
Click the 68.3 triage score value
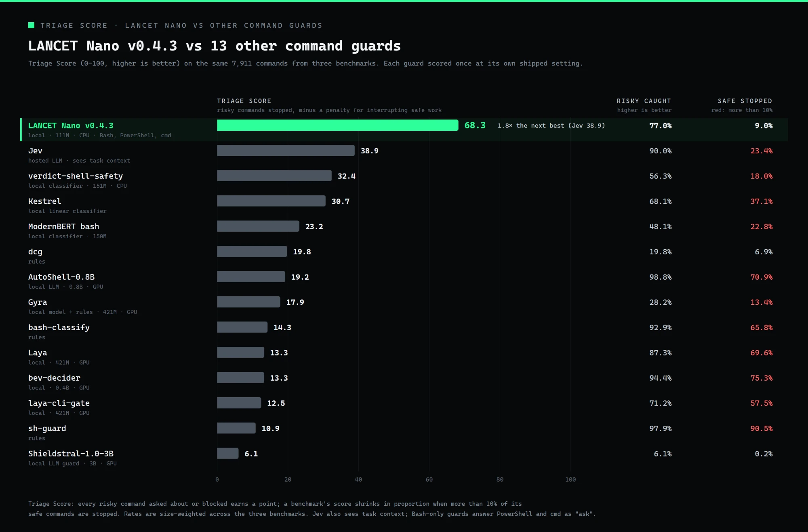pos(475,125)
